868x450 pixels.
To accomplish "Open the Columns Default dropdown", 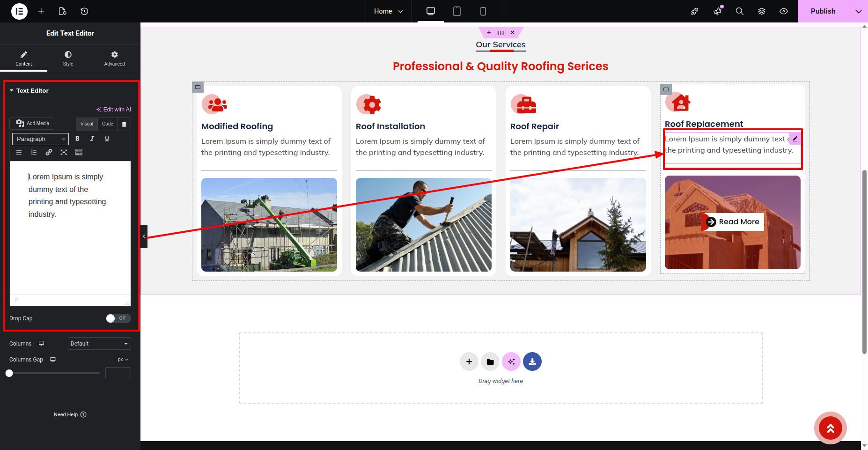I will tap(99, 344).
